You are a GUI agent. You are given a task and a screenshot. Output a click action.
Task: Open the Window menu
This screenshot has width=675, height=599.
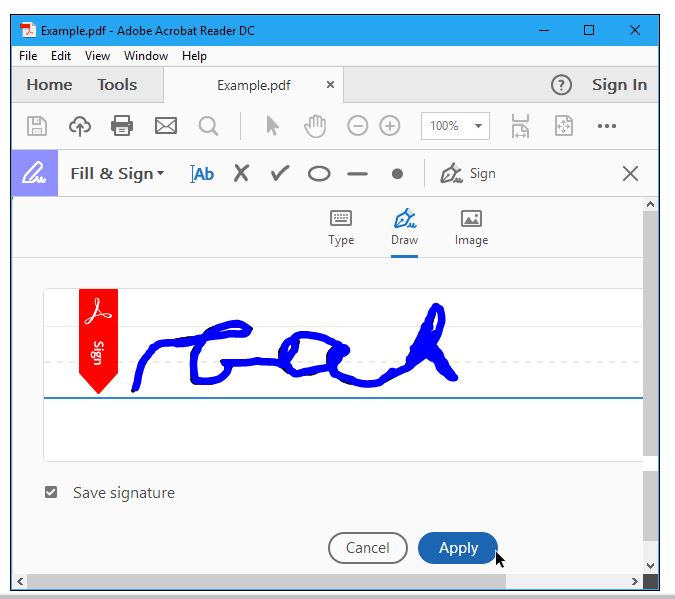pos(146,56)
